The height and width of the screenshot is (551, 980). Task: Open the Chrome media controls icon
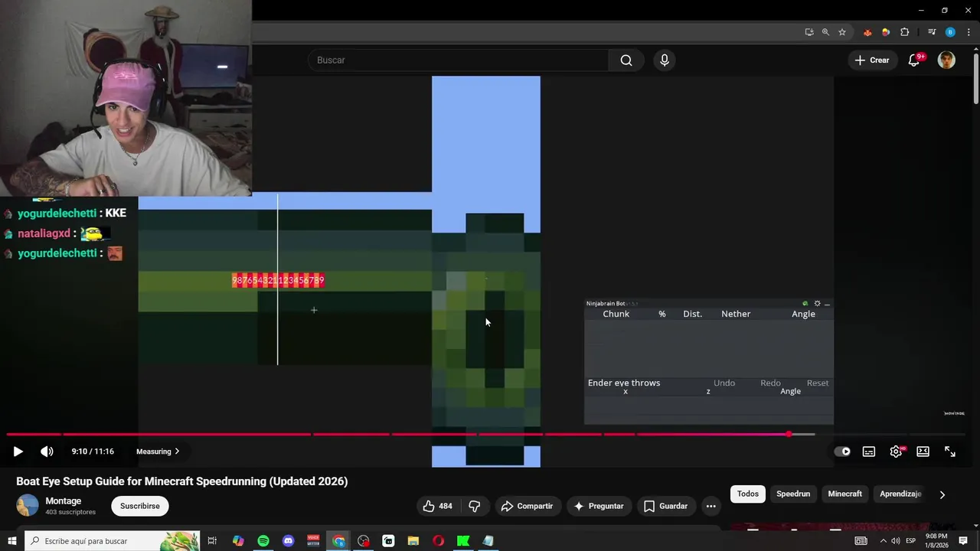pyautogui.click(x=932, y=32)
